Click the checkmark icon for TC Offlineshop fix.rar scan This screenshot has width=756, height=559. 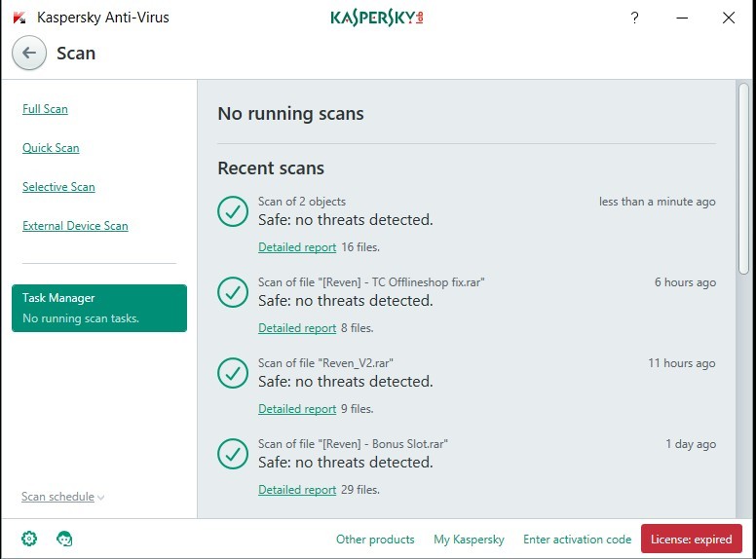click(233, 292)
